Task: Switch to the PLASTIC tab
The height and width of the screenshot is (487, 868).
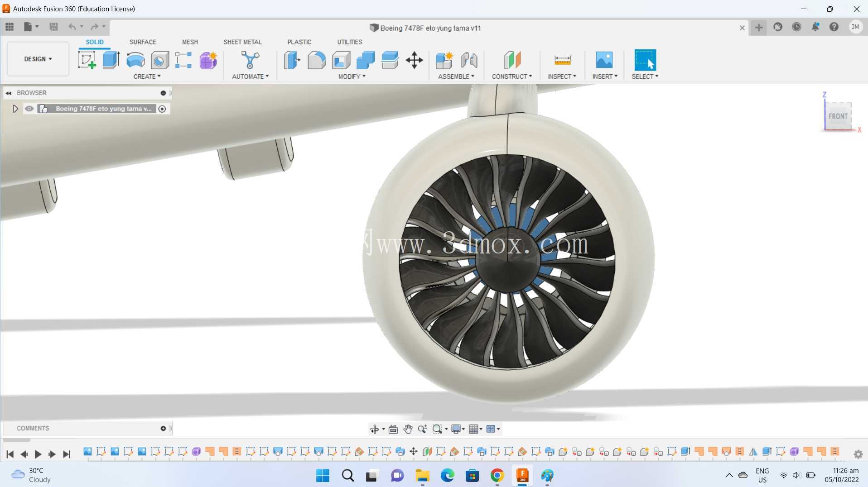Action: (x=299, y=42)
